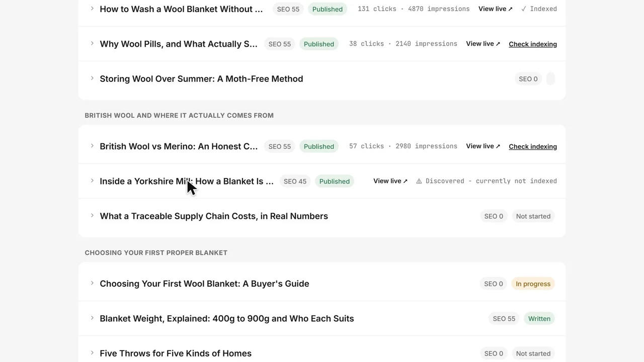
Task: Click the SEO 45 score badge
Action: (x=295, y=181)
